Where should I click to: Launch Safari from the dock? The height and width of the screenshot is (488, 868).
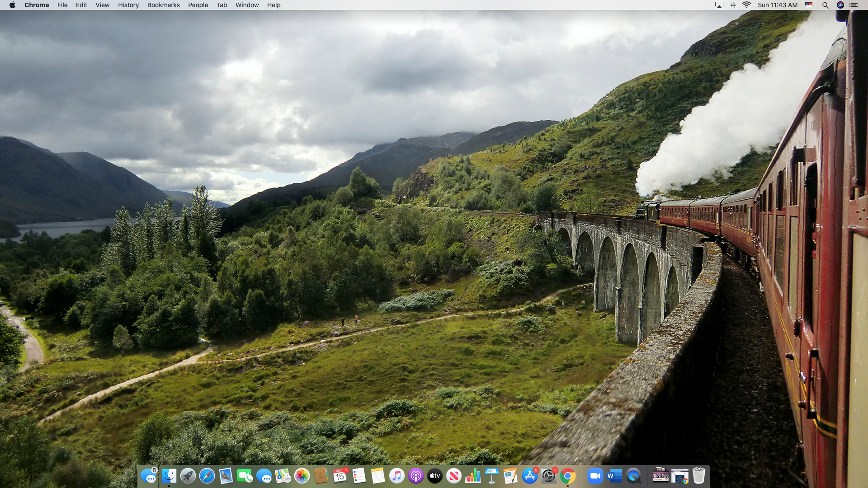207,476
